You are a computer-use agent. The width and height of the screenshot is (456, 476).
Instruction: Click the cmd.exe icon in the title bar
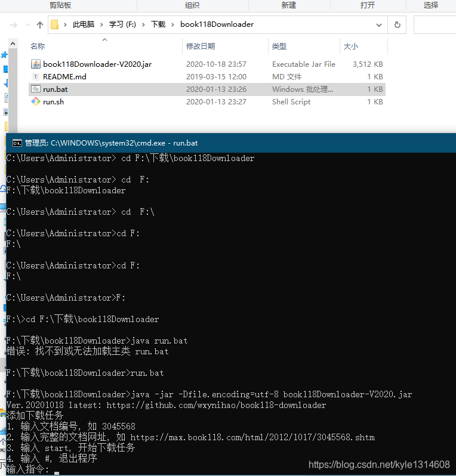(x=17, y=143)
